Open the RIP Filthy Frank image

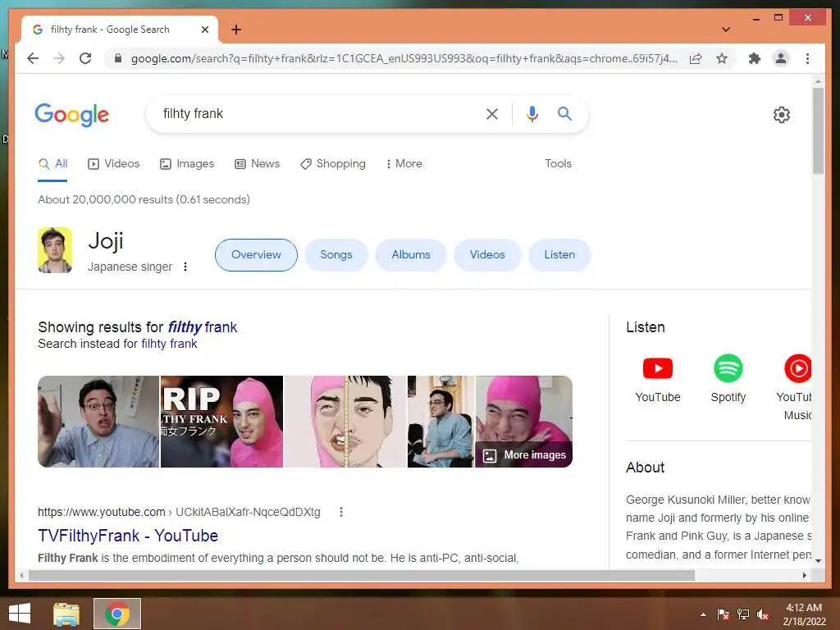[221, 422]
